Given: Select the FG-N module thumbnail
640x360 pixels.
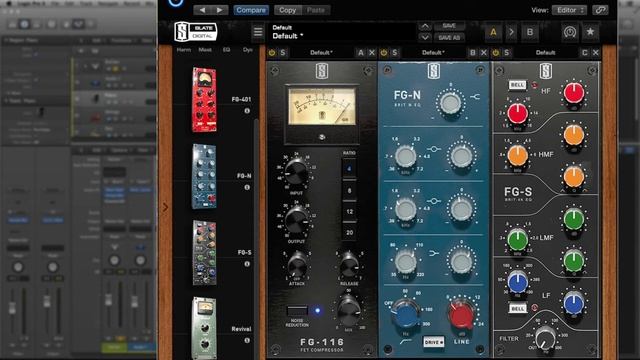Looking at the screenshot, I should click(204, 176).
